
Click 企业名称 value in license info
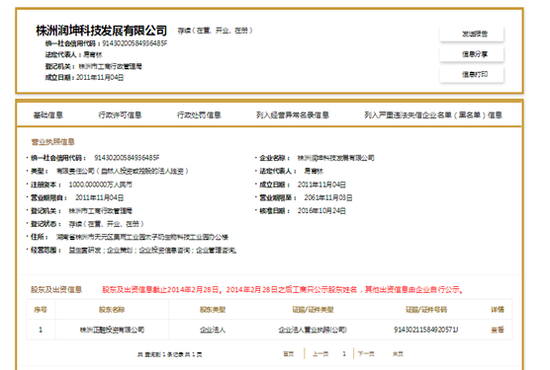pyautogui.click(x=336, y=158)
